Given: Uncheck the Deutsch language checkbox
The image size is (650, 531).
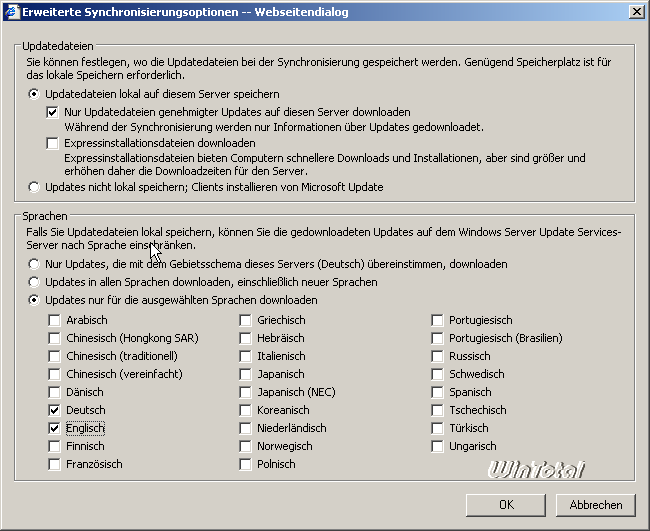Looking at the screenshot, I should coord(54,410).
